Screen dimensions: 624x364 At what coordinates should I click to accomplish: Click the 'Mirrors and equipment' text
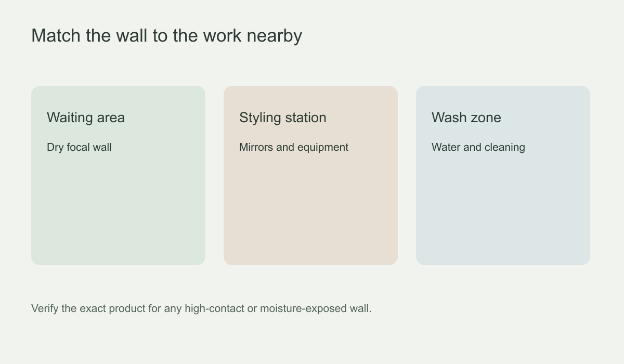tap(294, 147)
